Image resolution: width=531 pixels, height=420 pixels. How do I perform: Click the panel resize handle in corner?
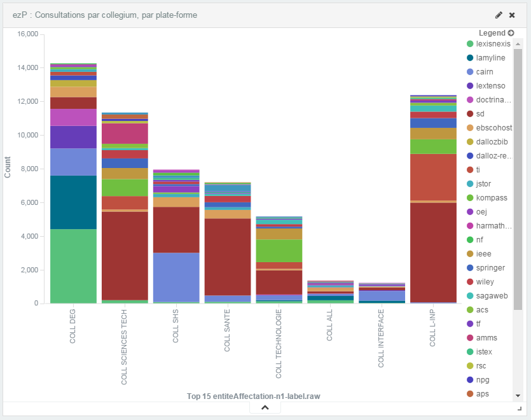[519, 409]
